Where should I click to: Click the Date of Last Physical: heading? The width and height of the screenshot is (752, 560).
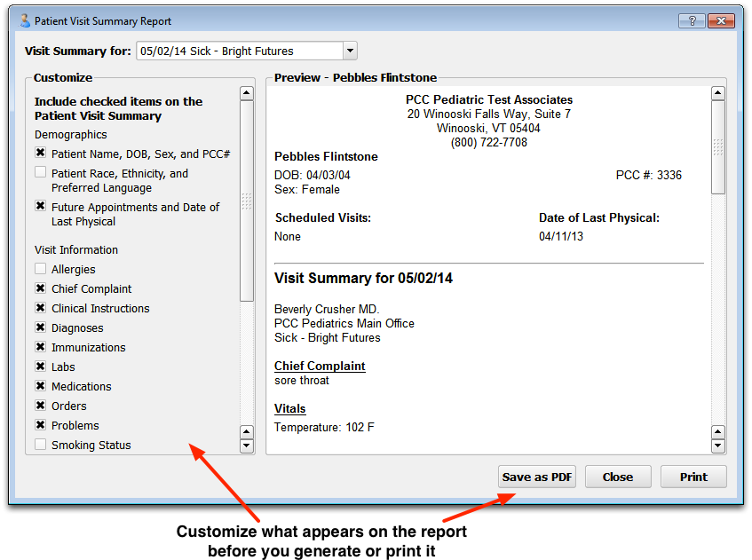pos(599,217)
